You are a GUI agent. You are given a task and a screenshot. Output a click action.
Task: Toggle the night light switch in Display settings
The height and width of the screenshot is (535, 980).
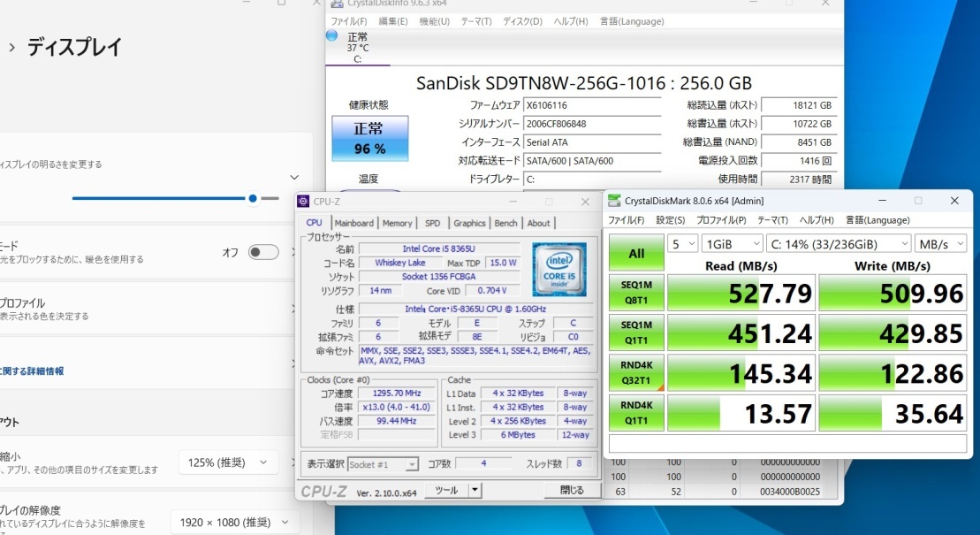click(x=263, y=252)
